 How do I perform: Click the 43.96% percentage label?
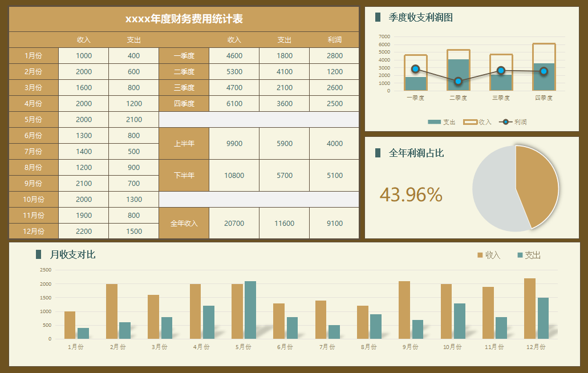coord(413,196)
